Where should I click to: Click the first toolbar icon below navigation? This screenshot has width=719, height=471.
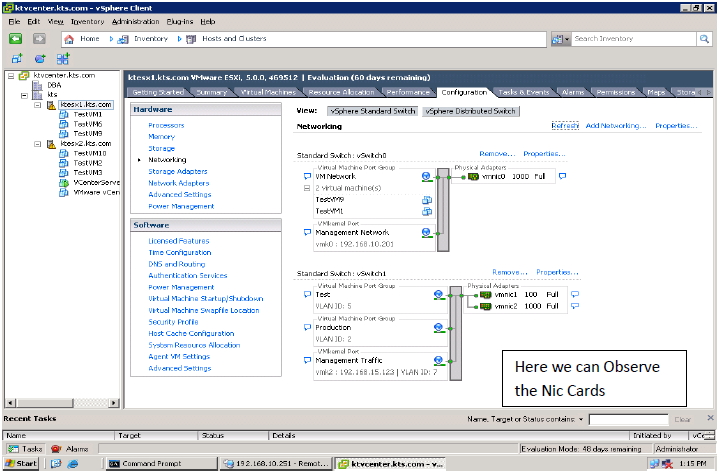click(x=17, y=59)
